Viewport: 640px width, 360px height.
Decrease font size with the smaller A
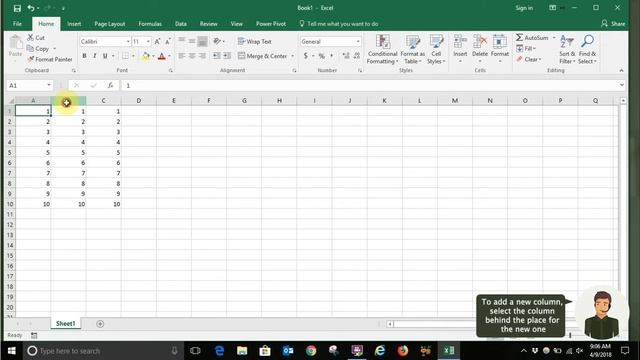[168, 42]
